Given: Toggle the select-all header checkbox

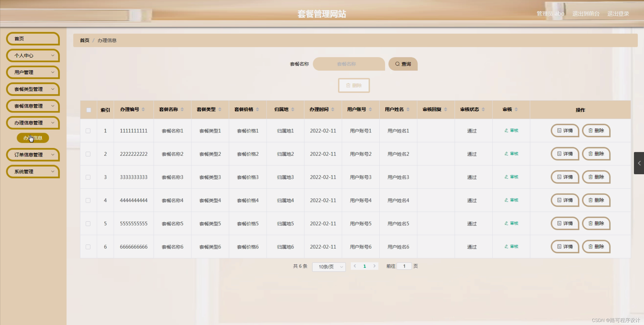Looking at the screenshot, I should click(89, 110).
